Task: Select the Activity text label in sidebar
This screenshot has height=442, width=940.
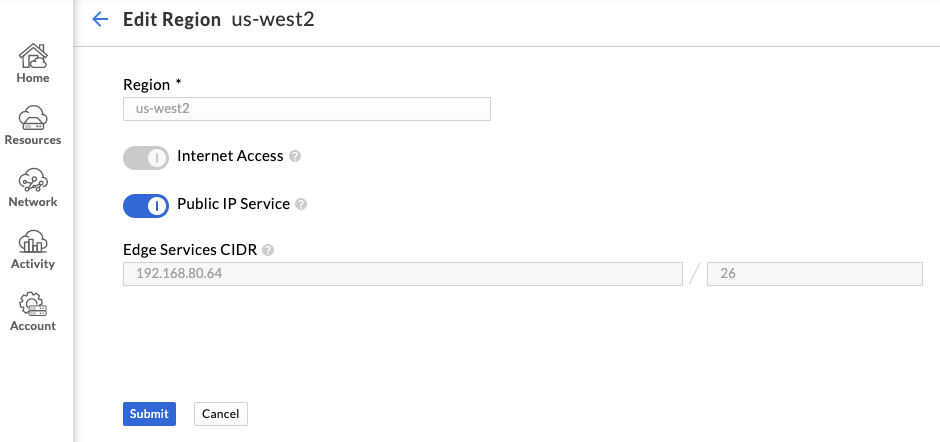Action: [x=33, y=264]
